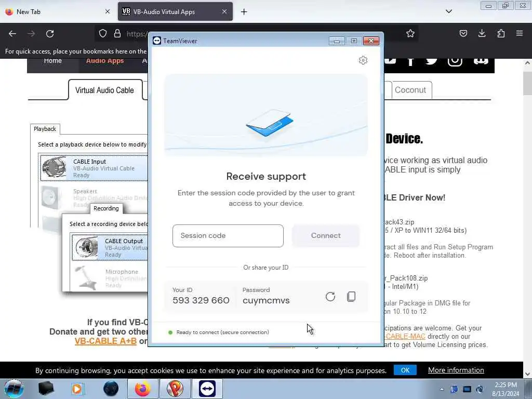The height and width of the screenshot is (399, 532).
Task: Open TeamViewer from the taskbar
Action: [207, 389]
